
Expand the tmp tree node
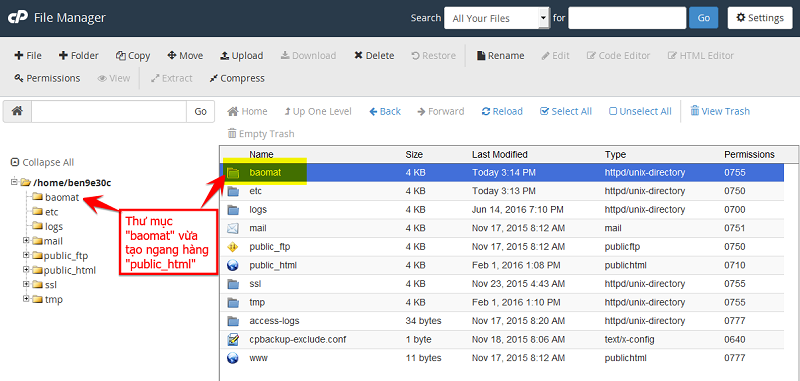click(26, 298)
